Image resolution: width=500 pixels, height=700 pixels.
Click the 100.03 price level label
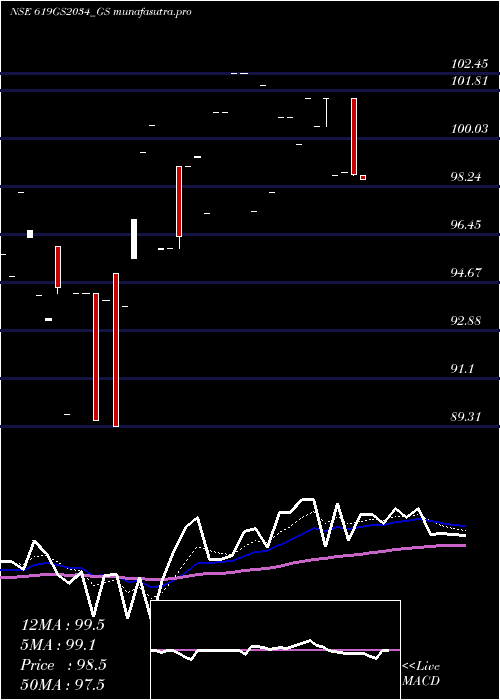(469, 129)
